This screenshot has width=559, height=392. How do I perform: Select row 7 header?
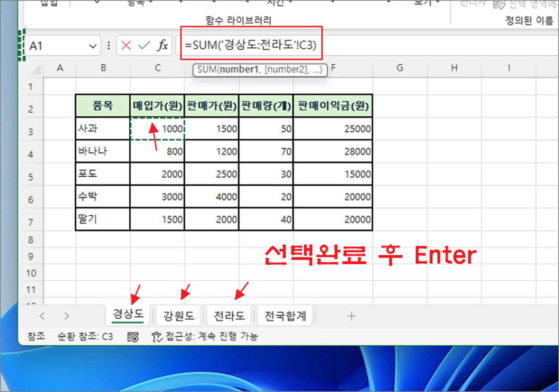tap(31, 223)
